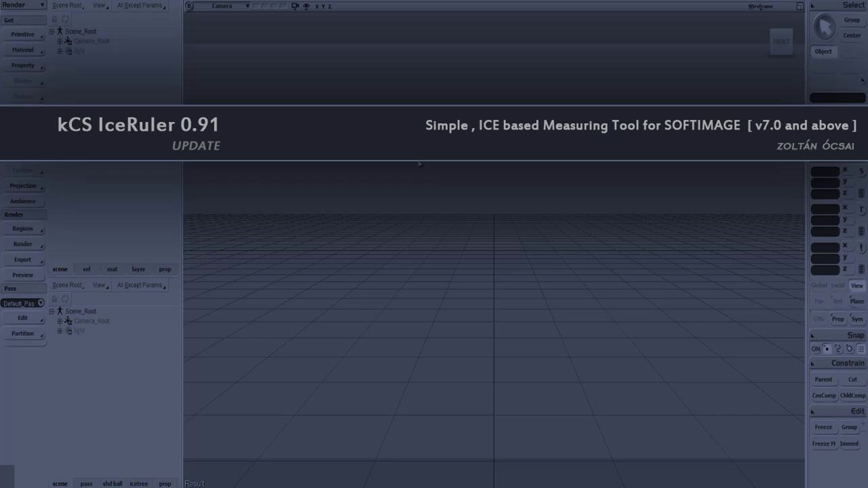Collapse the Snap panel triangle
This screenshot has width=868, height=488.
click(812, 336)
